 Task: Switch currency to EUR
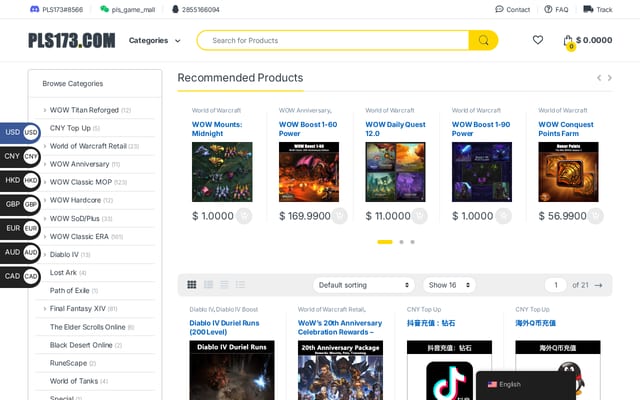pos(20,228)
